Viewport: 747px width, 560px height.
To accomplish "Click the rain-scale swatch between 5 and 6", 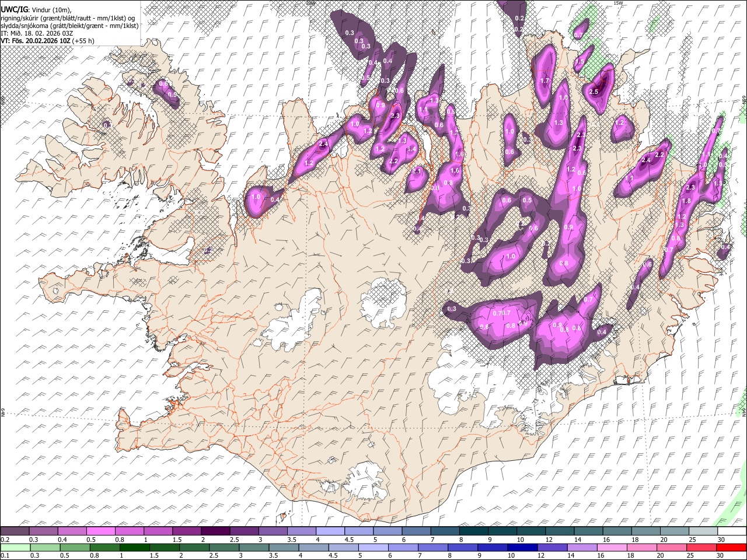I will (372, 547).
